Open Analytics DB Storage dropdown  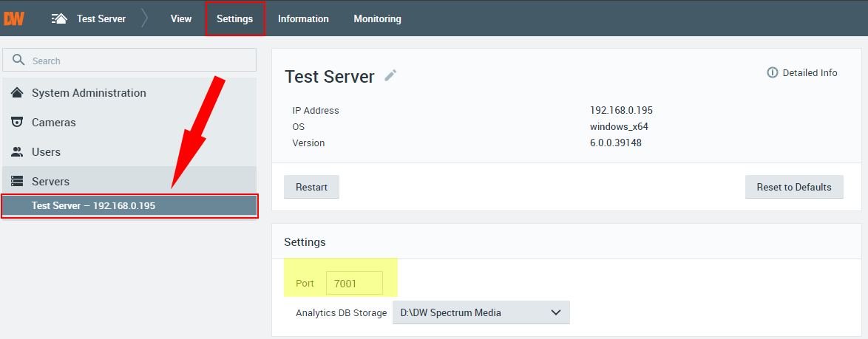coord(481,312)
